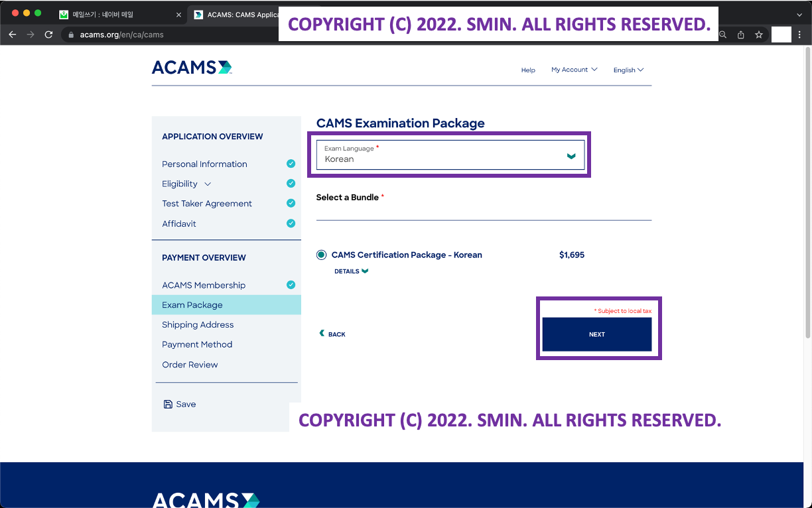Go to Personal Information step

coord(204,164)
